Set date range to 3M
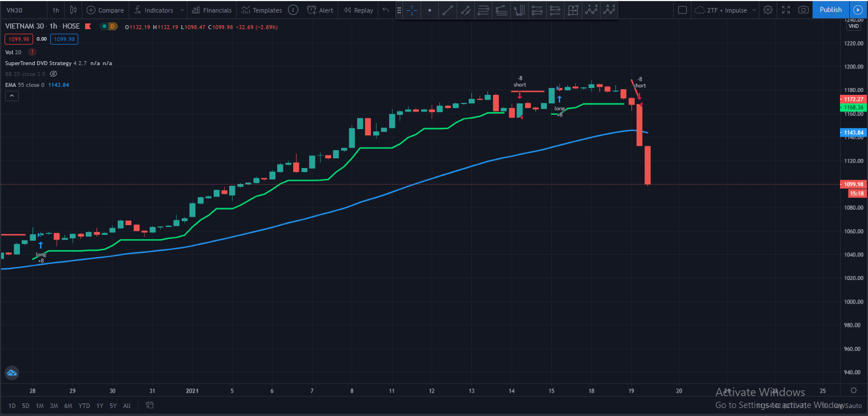 tap(54, 406)
